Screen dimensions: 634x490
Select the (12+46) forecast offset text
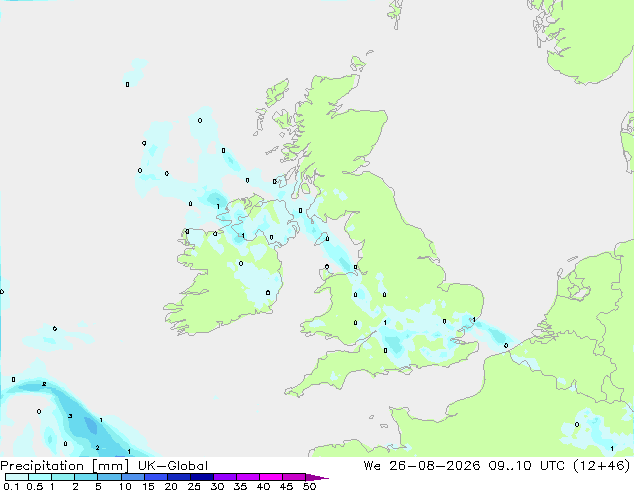coord(601,466)
